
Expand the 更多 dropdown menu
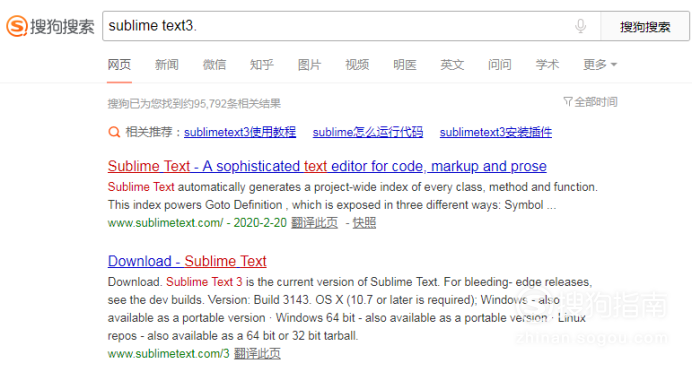[x=600, y=65]
